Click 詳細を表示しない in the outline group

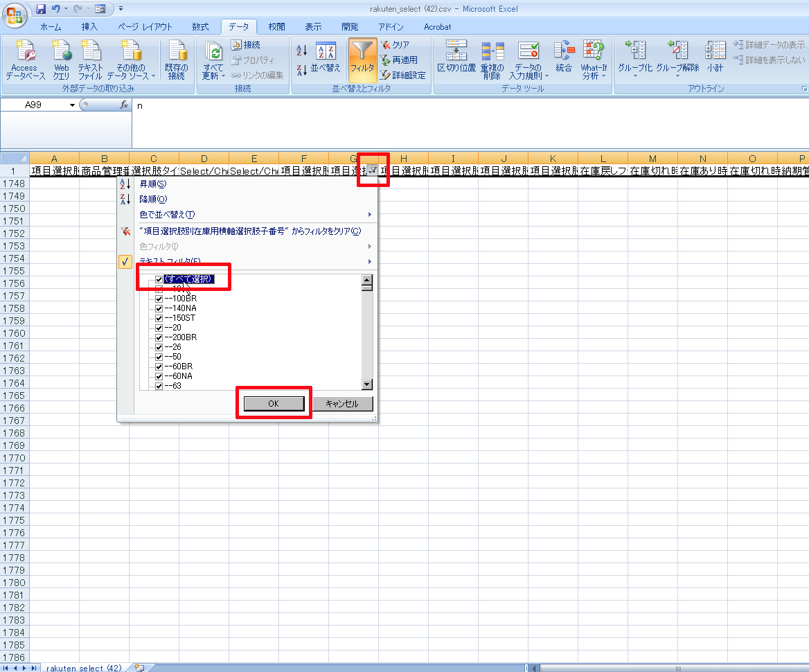tap(770, 60)
